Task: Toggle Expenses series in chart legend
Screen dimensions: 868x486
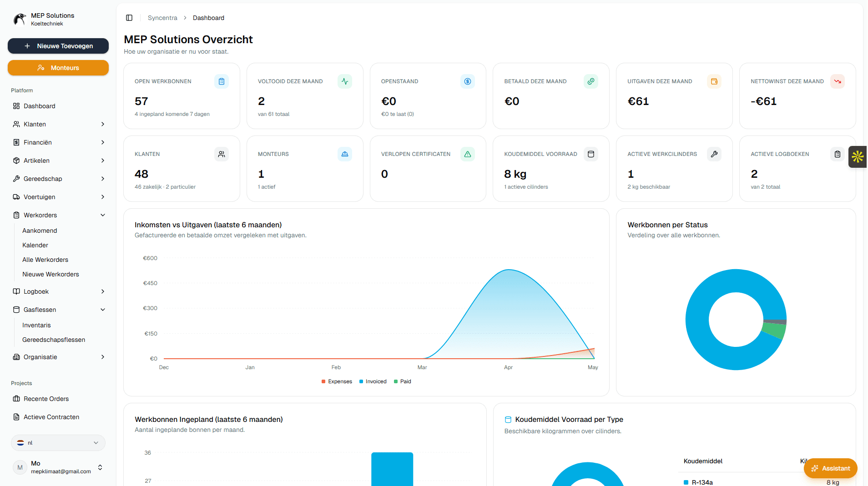Action: (337, 381)
